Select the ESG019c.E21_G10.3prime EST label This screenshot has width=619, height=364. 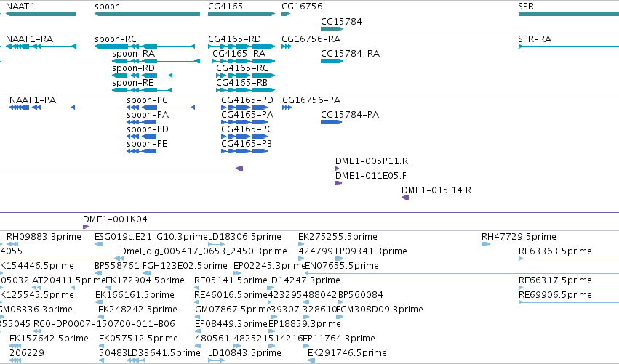click(151, 237)
